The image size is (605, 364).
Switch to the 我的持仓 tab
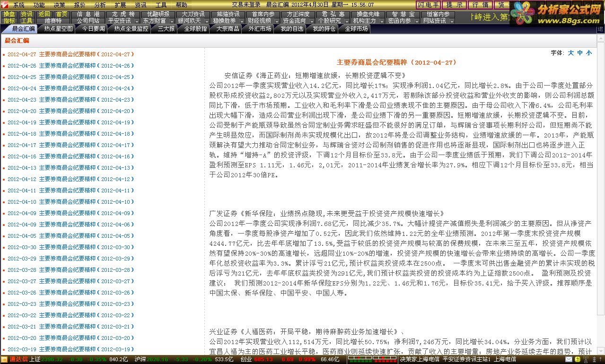pyautogui.click(x=324, y=29)
